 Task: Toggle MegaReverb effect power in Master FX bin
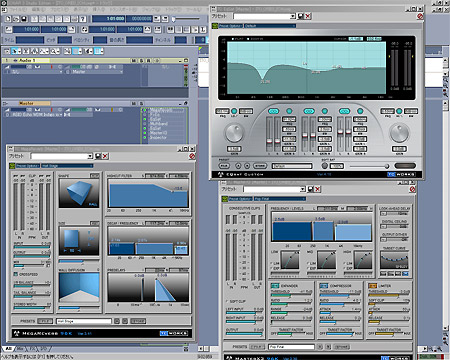145,110
